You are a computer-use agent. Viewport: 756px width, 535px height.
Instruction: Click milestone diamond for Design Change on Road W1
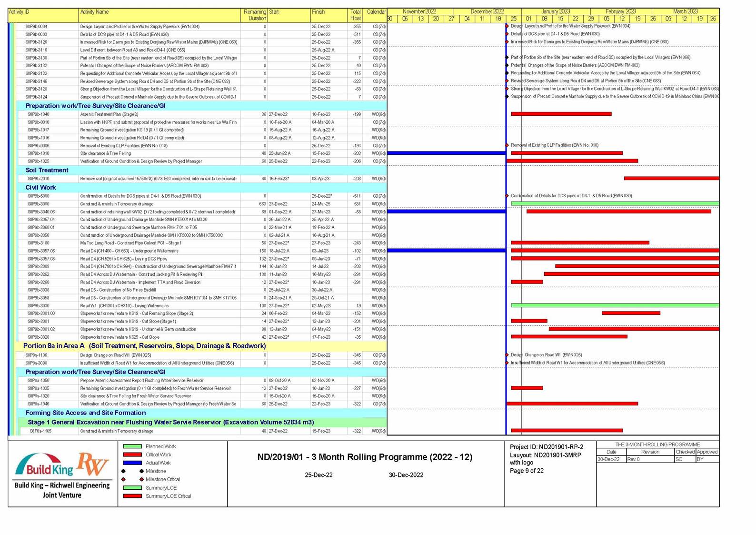(x=507, y=355)
